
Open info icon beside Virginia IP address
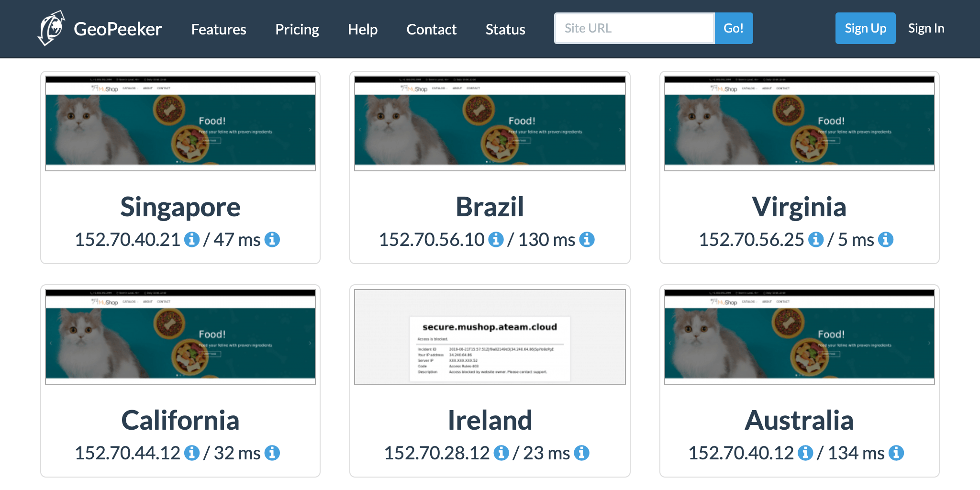coord(815,239)
